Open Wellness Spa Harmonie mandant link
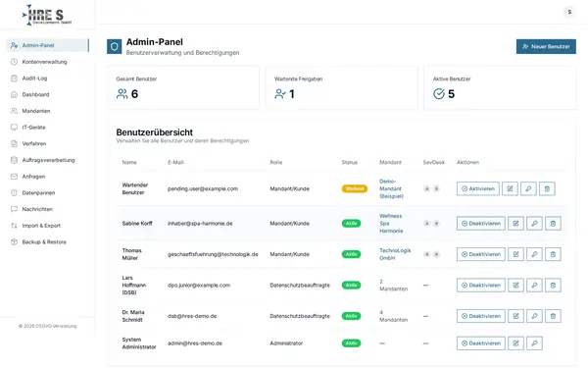 (x=391, y=224)
